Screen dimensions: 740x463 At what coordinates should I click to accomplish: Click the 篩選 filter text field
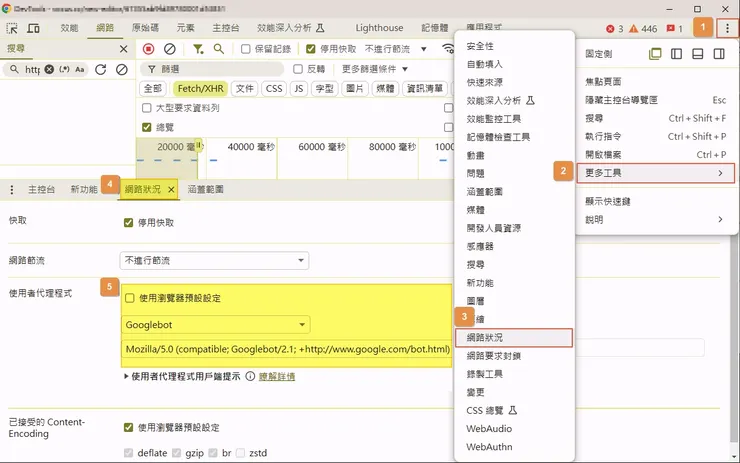point(212,69)
